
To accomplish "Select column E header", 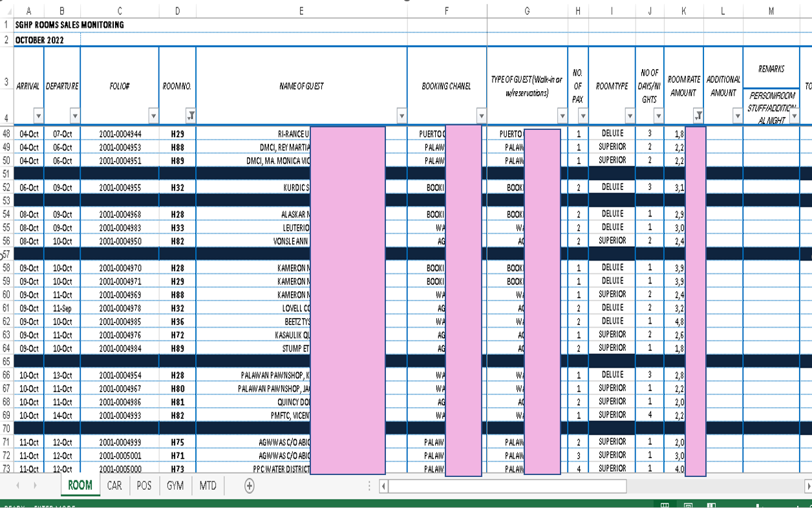I will click(x=301, y=11).
